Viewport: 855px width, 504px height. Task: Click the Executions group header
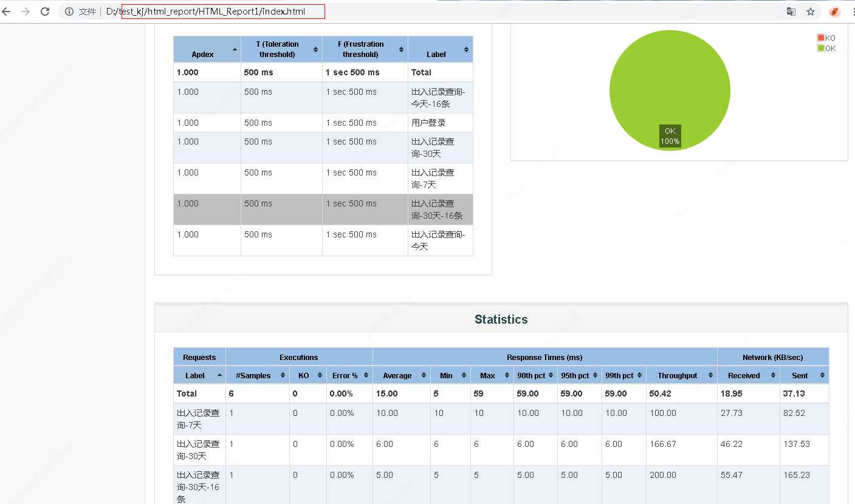pos(299,357)
